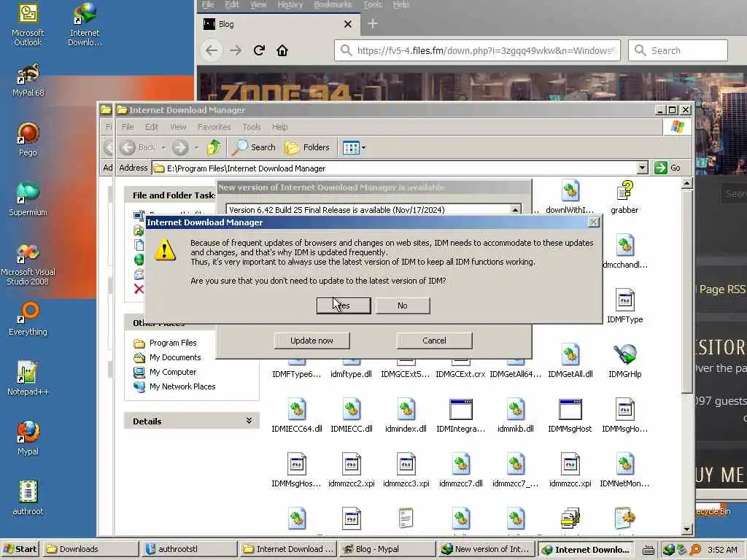Launch Supermium desktop icon
Viewport: 747px width, 560px height.
pos(28,199)
